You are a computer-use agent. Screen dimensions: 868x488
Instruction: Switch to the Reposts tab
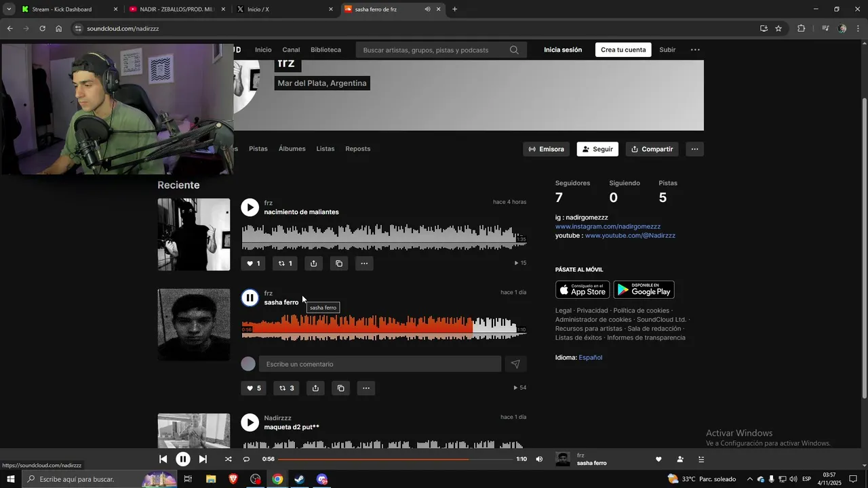click(x=357, y=148)
